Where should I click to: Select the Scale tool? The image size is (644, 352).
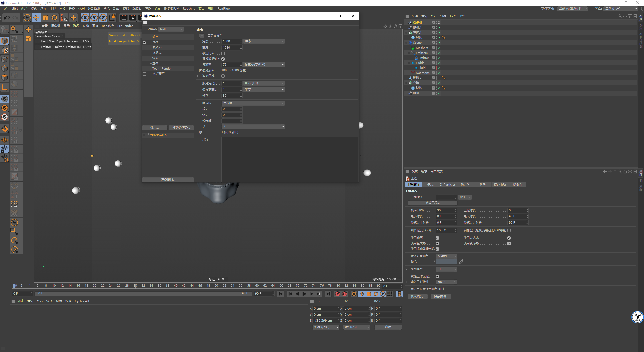45,18
